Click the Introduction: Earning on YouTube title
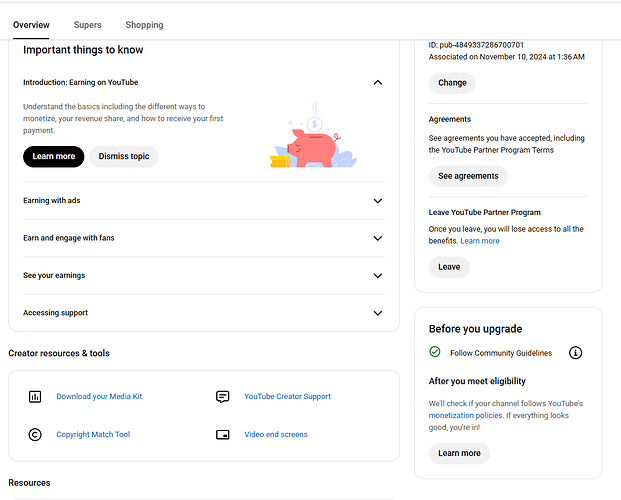 coord(80,82)
